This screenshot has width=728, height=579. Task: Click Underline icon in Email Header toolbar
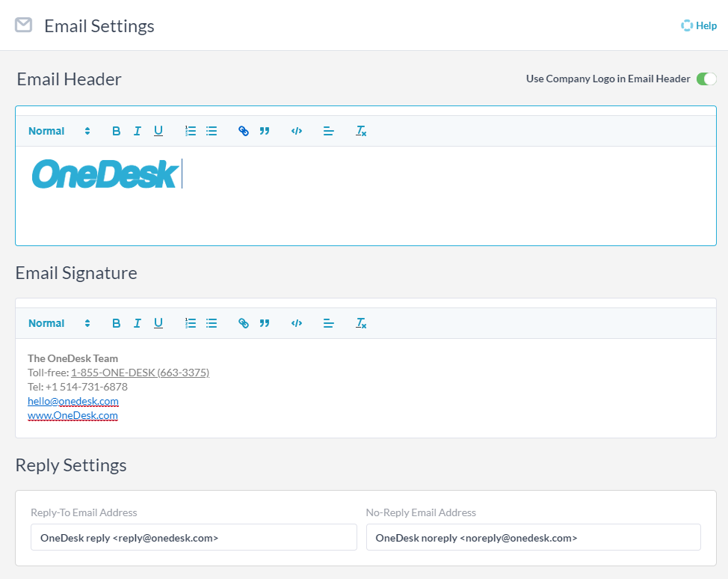coord(158,131)
